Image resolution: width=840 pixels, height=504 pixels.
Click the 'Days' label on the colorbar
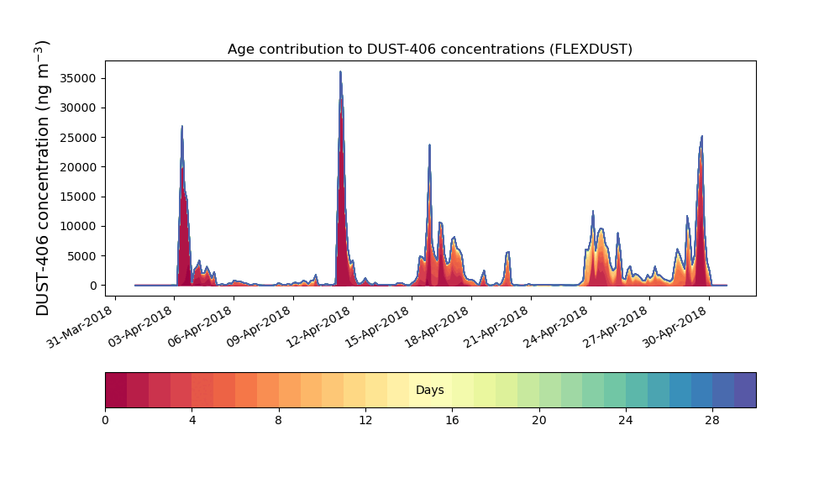pos(429,390)
